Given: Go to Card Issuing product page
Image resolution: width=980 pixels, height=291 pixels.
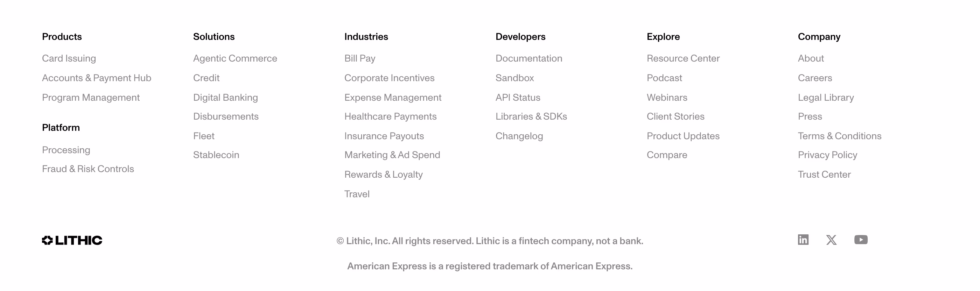Looking at the screenshot, I should point(69,58).
